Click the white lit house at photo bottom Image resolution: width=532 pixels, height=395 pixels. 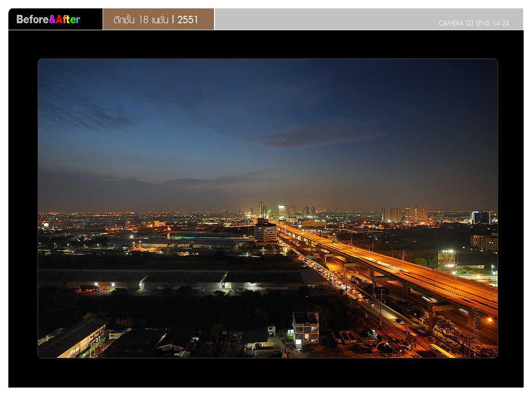pyautogui.click(x=305, y=329)
